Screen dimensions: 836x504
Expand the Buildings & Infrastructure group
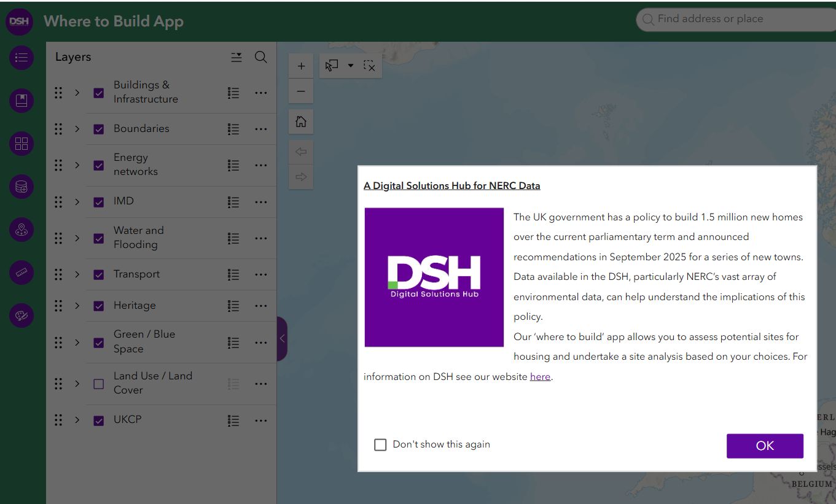click(77, 93)
